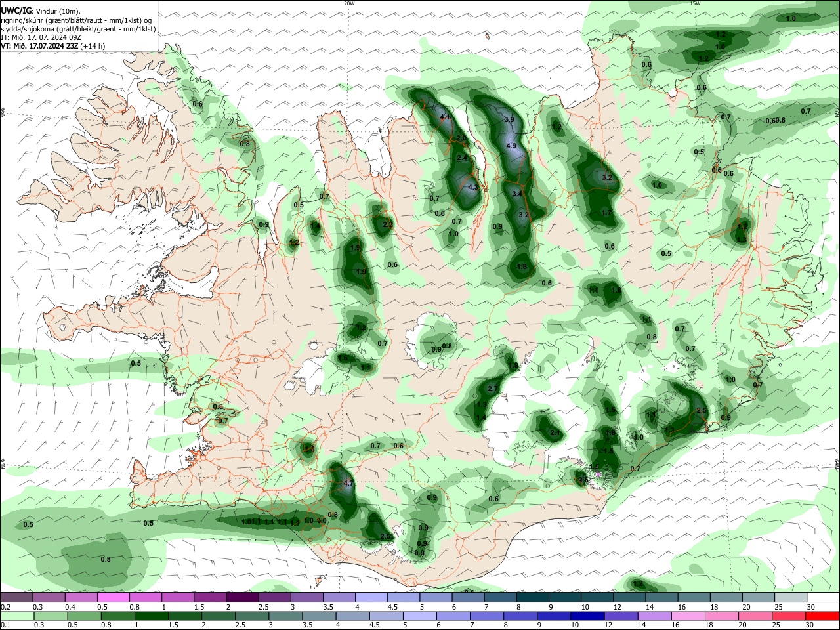This screenshot has height=630, width=840.
Task: Click the 2.3 precipitation value on map
Action: (x=388, y=225)
